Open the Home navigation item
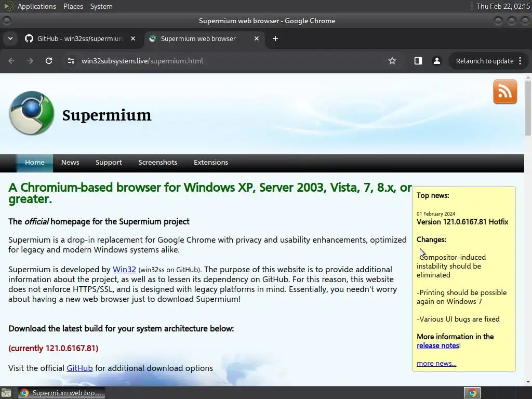The width and height of the screenshot is (532, 399). point(35,162)
